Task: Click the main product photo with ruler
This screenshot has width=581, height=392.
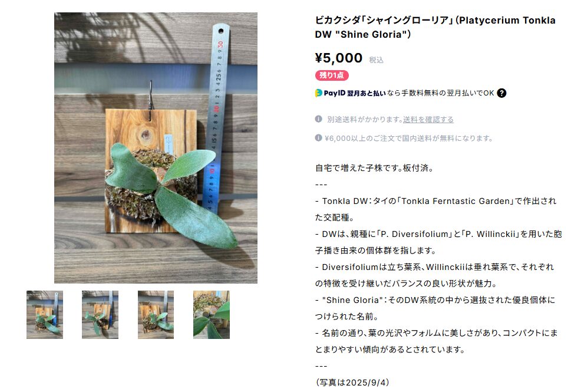Action: click(156, 148)
